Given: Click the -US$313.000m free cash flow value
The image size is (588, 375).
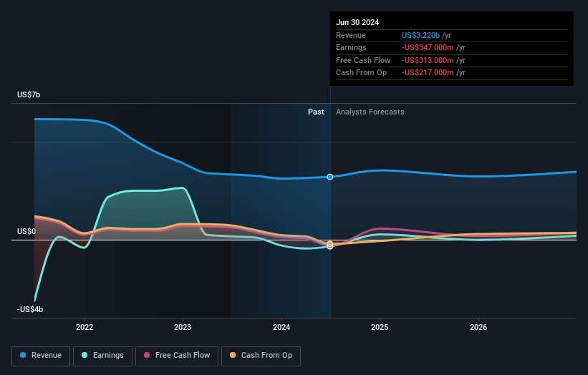Looking at the screenshot, I should (428, 60).
